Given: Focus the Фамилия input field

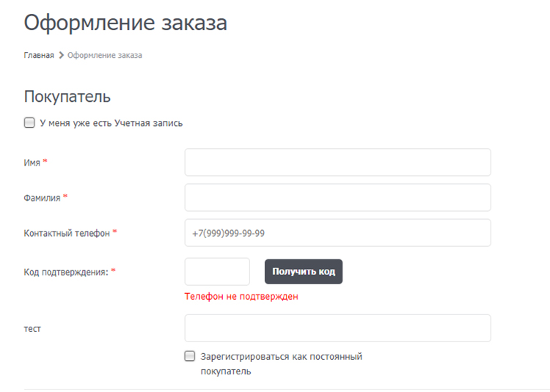Looking at the screenshot, I should coord(337,198).
